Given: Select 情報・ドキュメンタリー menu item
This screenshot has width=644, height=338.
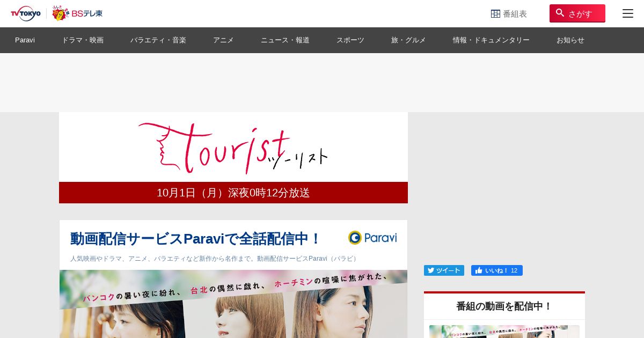Looking at the screenshot, I should pyautogui.click(x=491, y=40).
